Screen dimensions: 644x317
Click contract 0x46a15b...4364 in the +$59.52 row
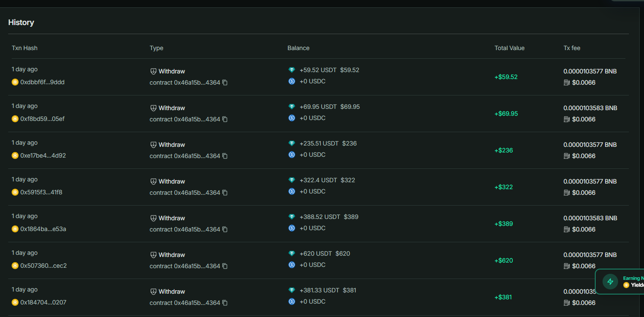click(185, 82)
